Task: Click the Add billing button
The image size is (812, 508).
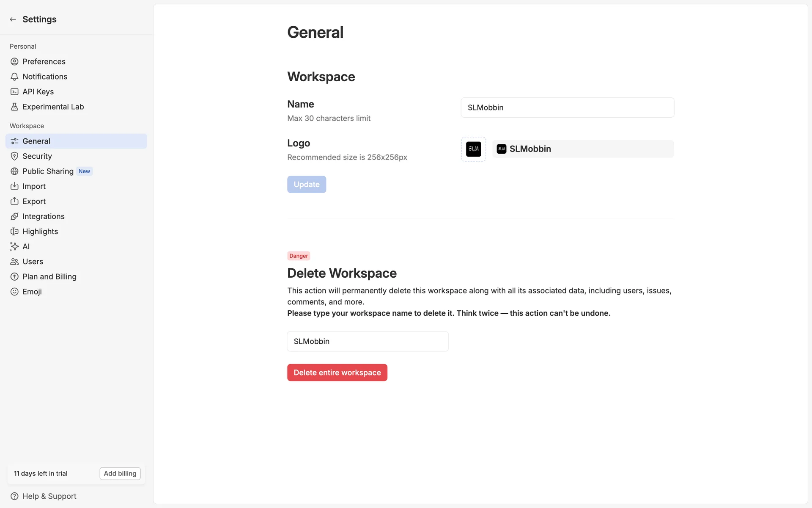Action: (x=120, y=473)
